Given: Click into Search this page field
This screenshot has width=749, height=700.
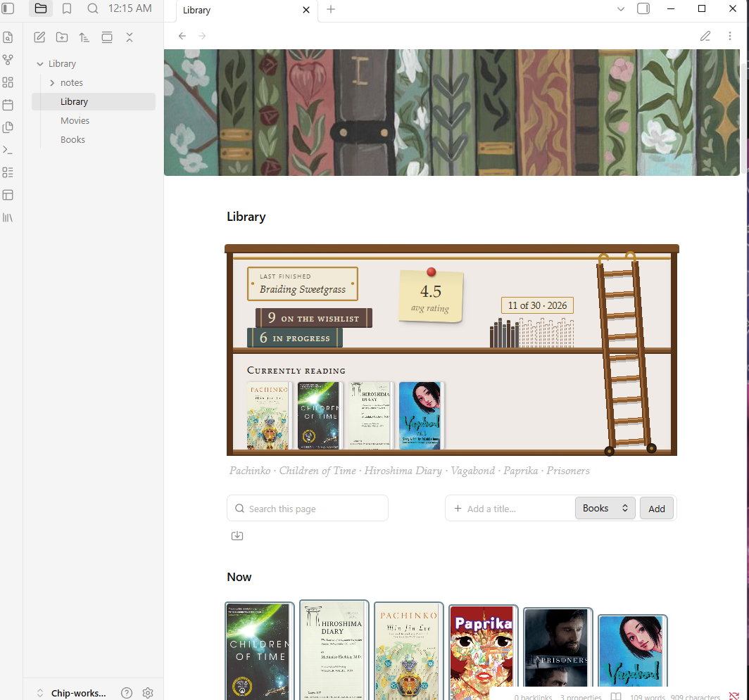Looking at the screenshot, I should (x=308, y=509).
